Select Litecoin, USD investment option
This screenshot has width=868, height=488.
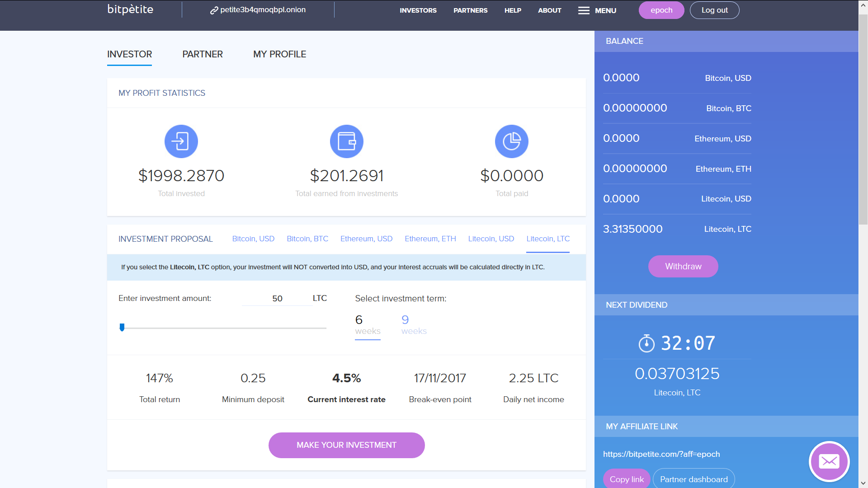pyautogui.click(x=491, y=239)
